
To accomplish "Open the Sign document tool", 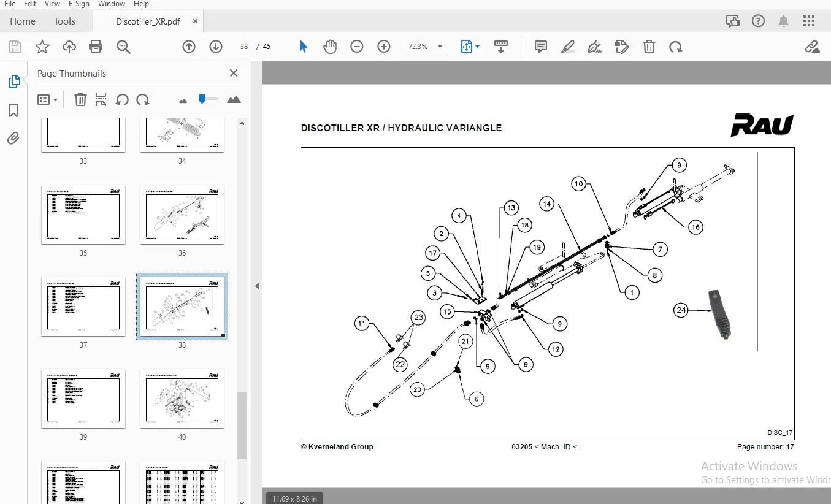I will pos(594,47).
